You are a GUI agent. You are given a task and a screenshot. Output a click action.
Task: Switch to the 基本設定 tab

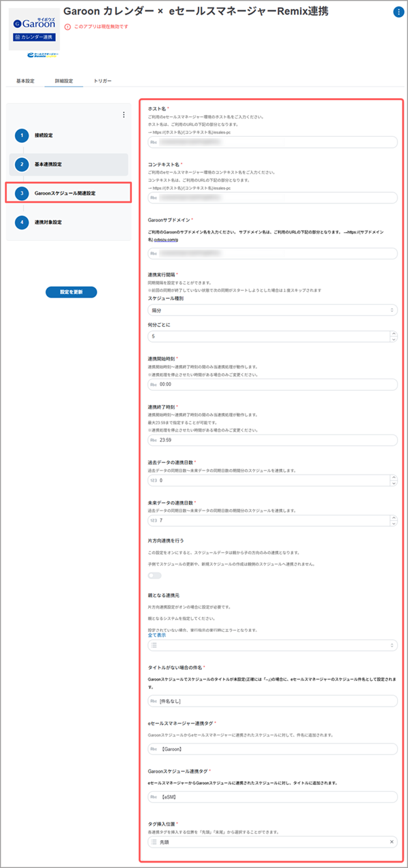[25, 81]
